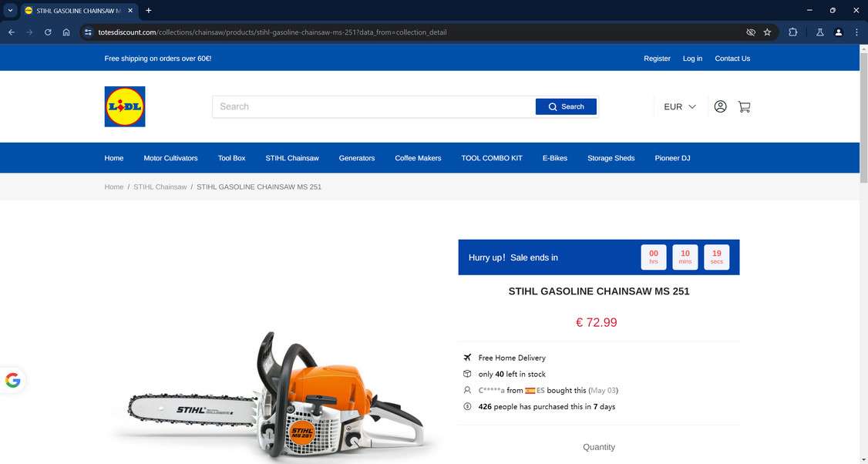Screen dimensions: 868x464
Task: Click the box stock icon
Action: point(467,374)
